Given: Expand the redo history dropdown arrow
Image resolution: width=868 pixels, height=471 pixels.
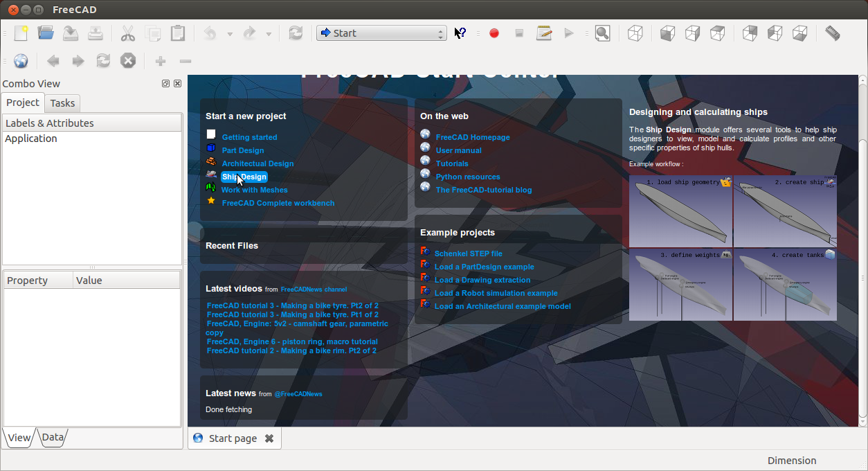Looking at the screenshot, I should [x=269, y=33].
